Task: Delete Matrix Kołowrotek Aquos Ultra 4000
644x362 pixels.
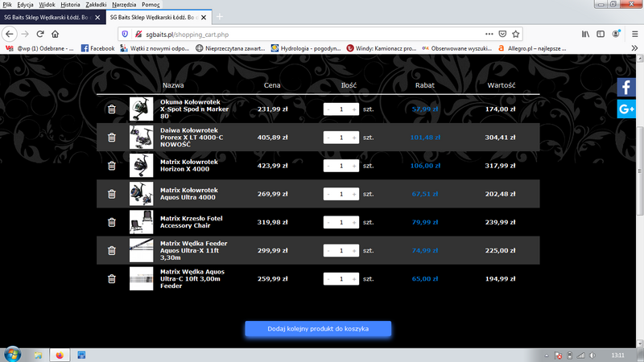Action: (111, 194)
